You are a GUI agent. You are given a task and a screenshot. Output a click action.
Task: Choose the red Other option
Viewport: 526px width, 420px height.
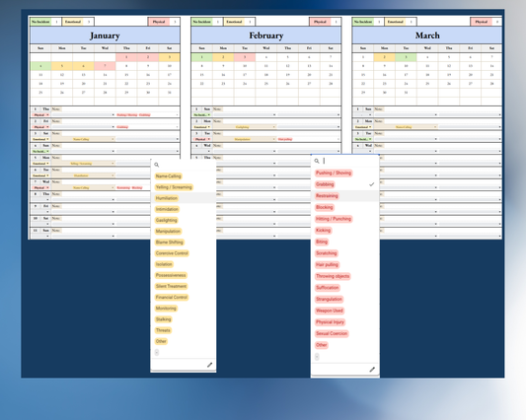(x=322, y=345)
